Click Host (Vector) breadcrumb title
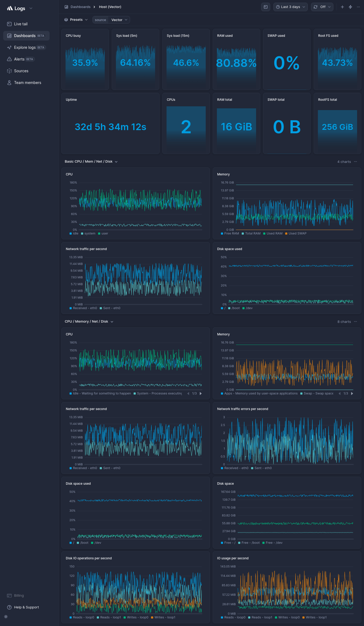 coord(110,7)
